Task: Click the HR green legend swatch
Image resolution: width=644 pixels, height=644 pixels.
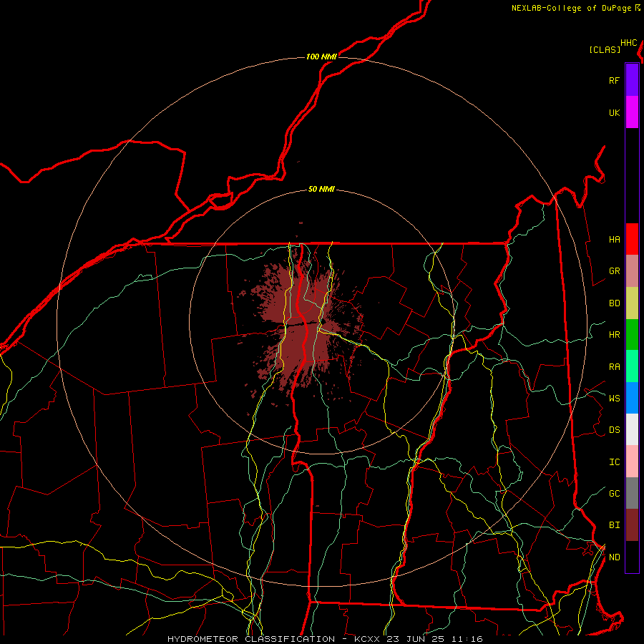Action: 632,335
